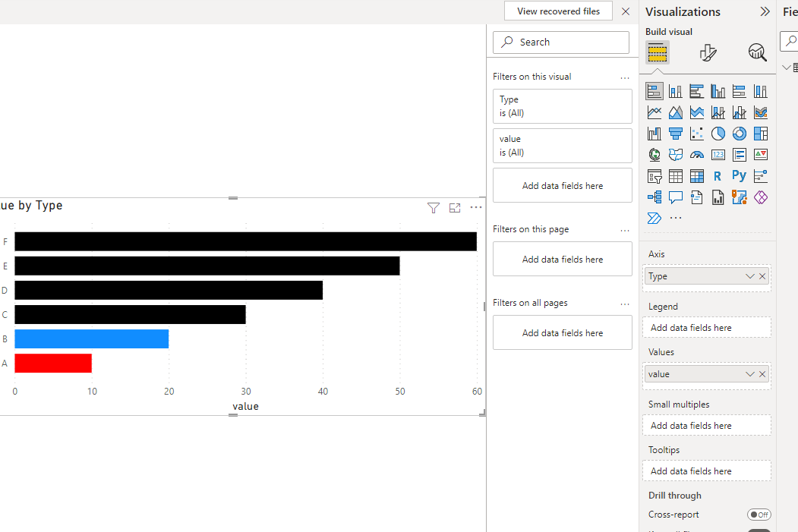
Task: Select the Area chart visual
Action: 675,112
